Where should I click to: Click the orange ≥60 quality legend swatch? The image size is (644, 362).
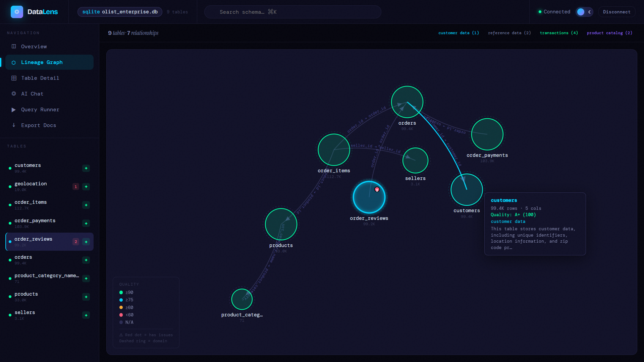click(121, 307)
